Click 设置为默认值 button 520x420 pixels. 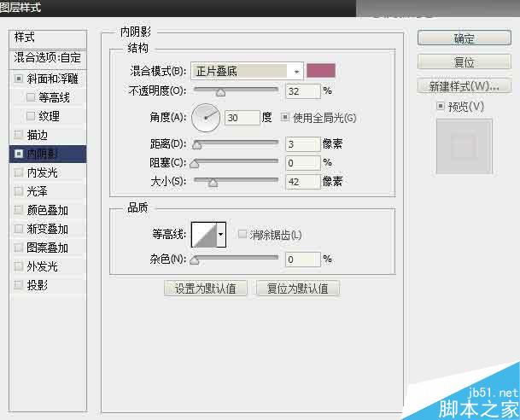coord(206,288)
